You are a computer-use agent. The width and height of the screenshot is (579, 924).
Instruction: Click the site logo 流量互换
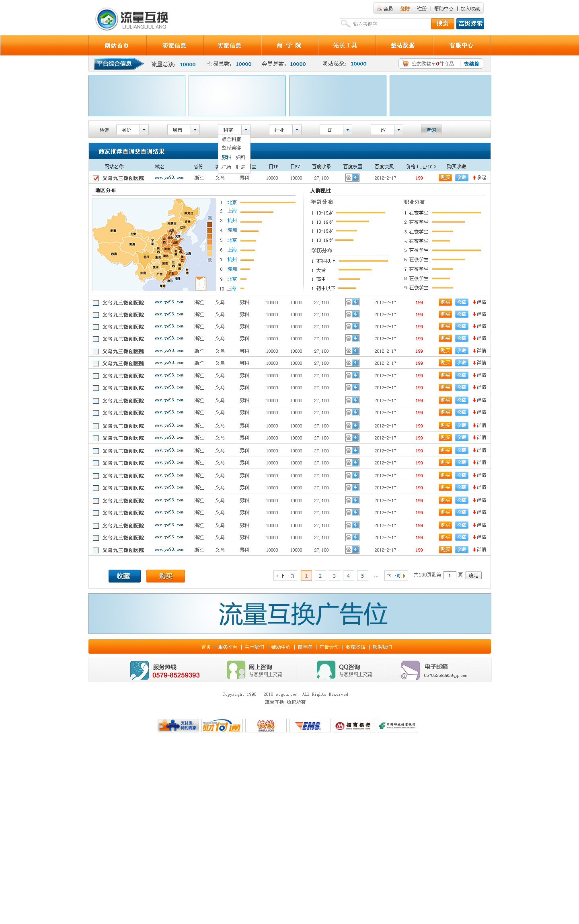pyautogui.click(x=132, y=19)
